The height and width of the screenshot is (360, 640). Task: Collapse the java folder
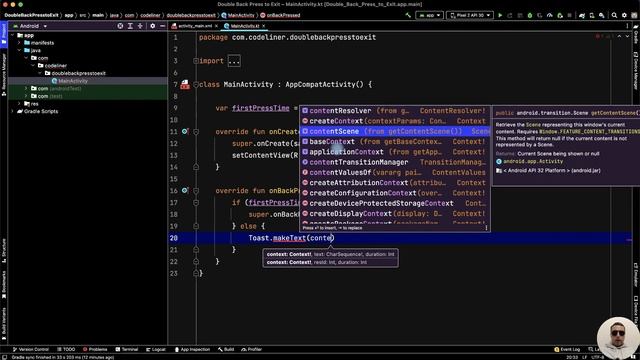(x=19, y=50)
